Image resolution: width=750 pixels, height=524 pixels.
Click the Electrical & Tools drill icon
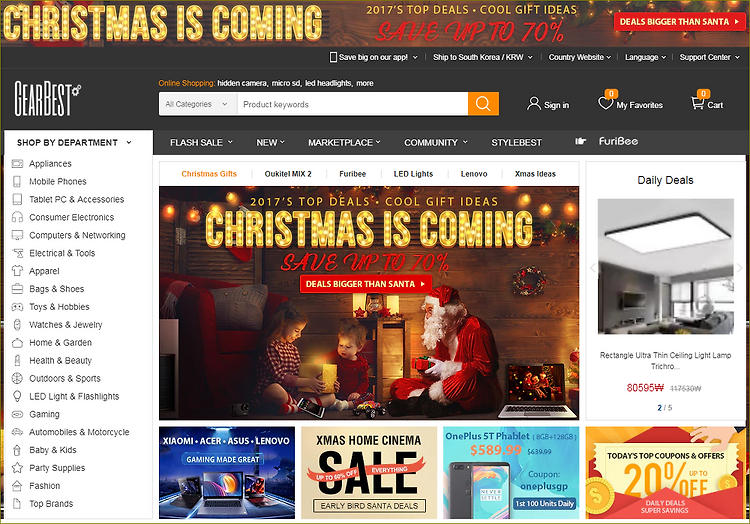coord(17,253)
